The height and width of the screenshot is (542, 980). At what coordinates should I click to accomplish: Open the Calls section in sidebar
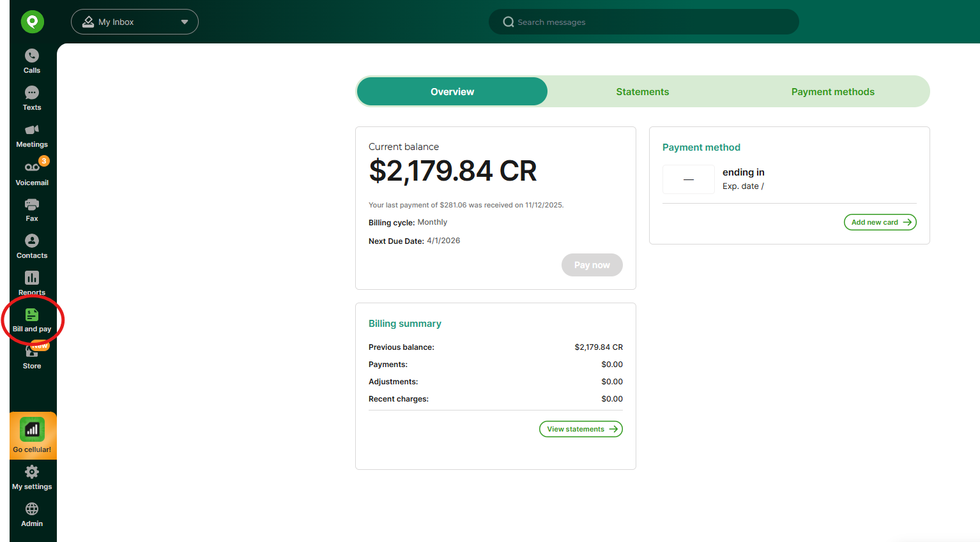coord(32,61)
